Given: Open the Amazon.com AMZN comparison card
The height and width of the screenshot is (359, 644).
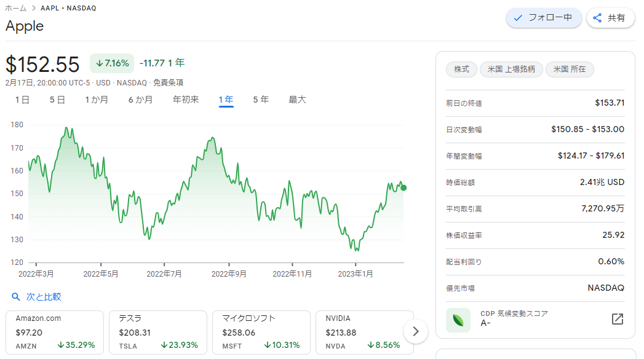Looking at the screenshot, I should (55, 333).
